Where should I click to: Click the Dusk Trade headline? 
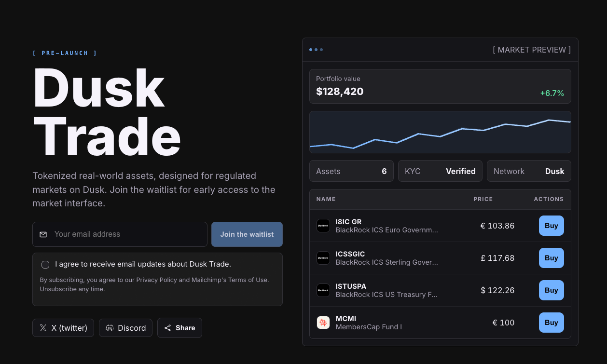coord(107,112)
